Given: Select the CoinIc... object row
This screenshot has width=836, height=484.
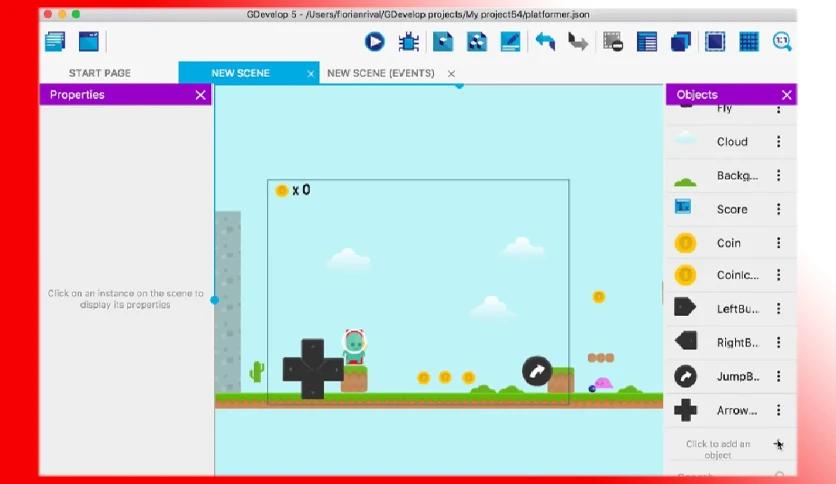Looking at the screenshot, I should [731, 275].
